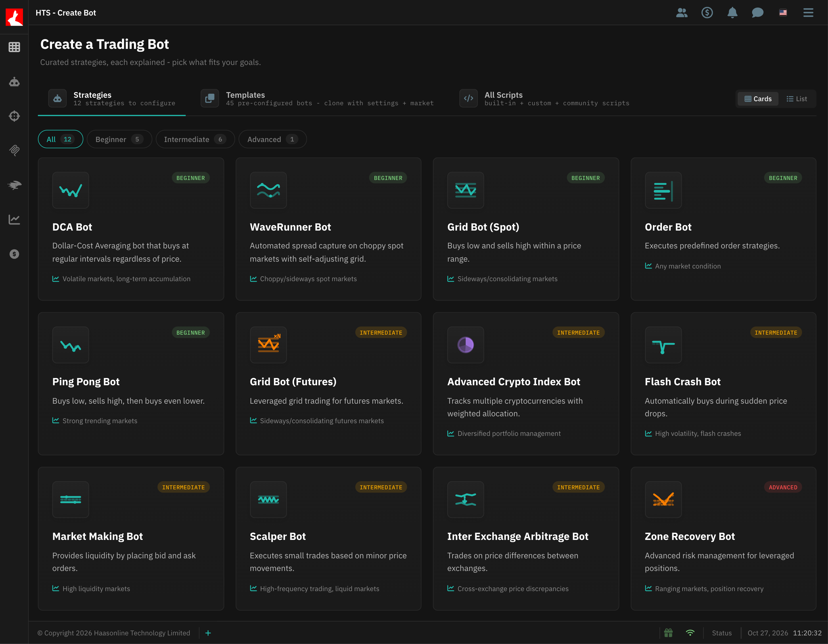The height and width of the screenshot is (644, 828).
Task: Open the Grid Bot (Futures) card
Action: (328, 384)
